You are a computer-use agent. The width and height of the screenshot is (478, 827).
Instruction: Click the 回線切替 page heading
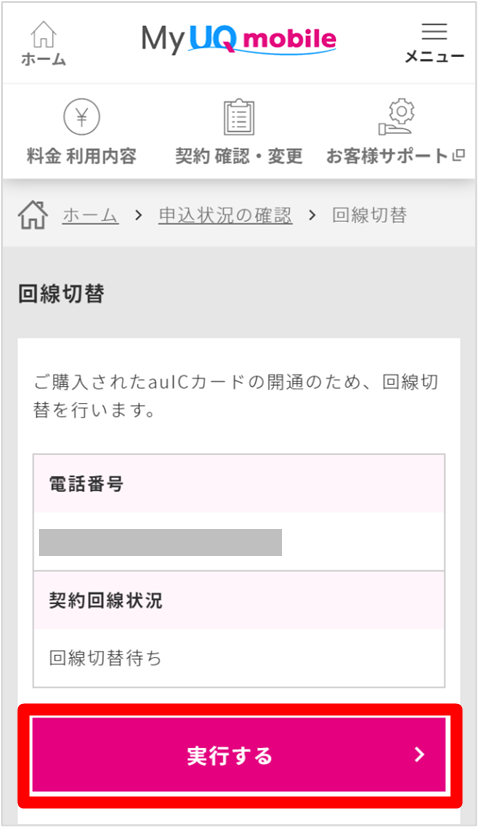[61, 294]
